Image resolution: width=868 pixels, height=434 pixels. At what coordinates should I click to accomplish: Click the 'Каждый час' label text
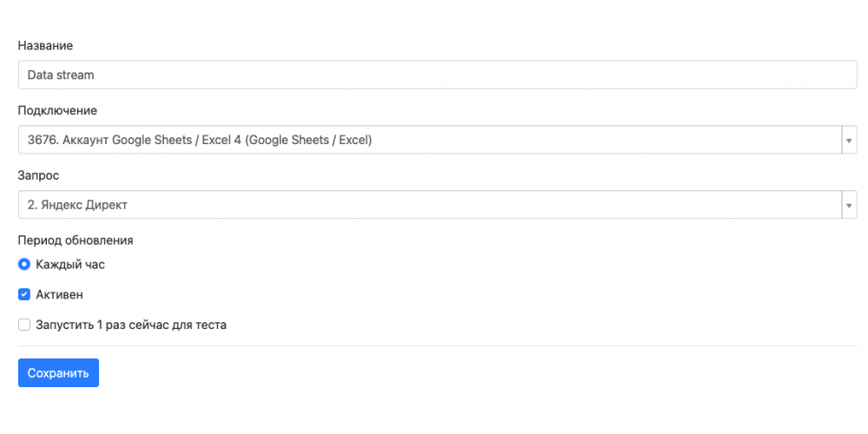click(x=70, y=265)
